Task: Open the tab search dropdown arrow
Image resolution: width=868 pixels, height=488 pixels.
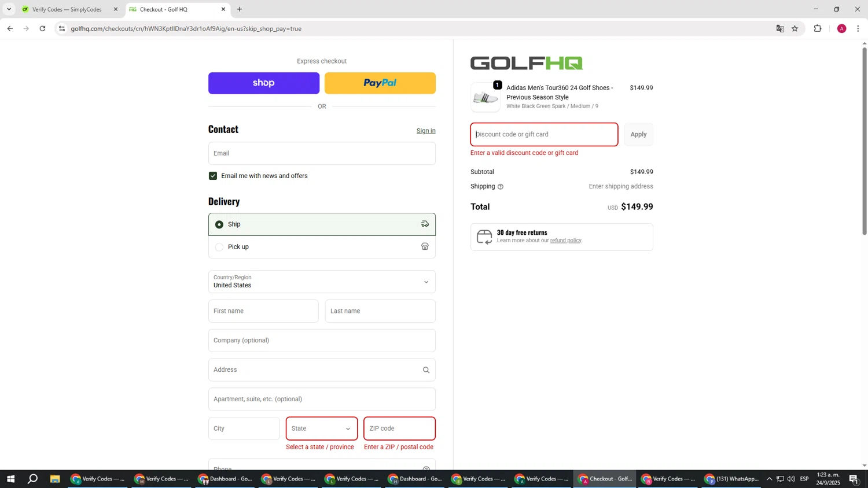Action: tap(9, 9)
